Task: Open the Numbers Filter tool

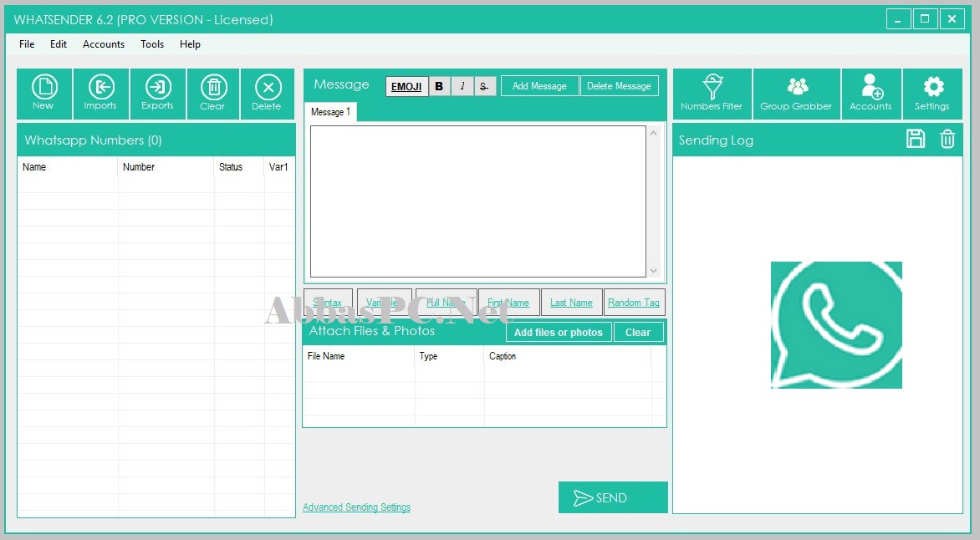Action: pyautogui.click(x=712, y=94)
